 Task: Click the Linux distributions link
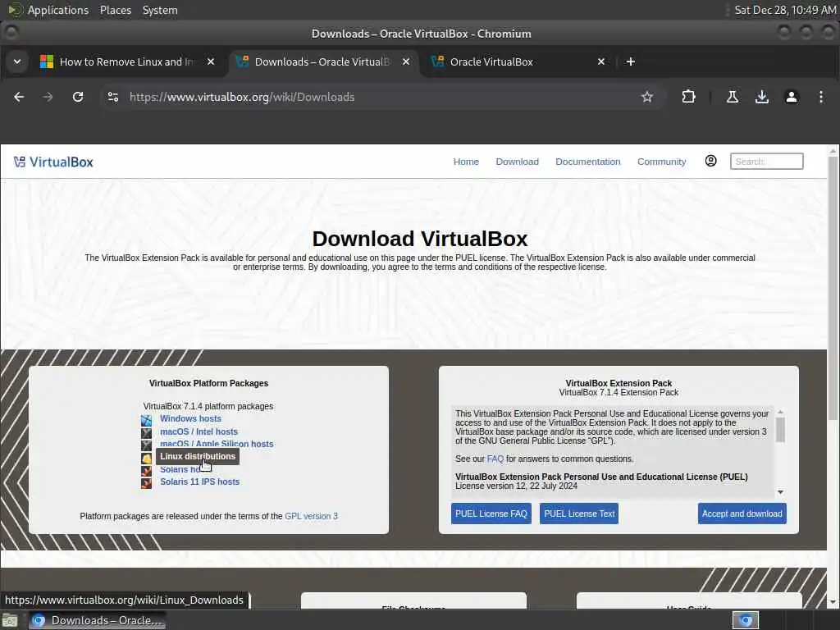198,456
